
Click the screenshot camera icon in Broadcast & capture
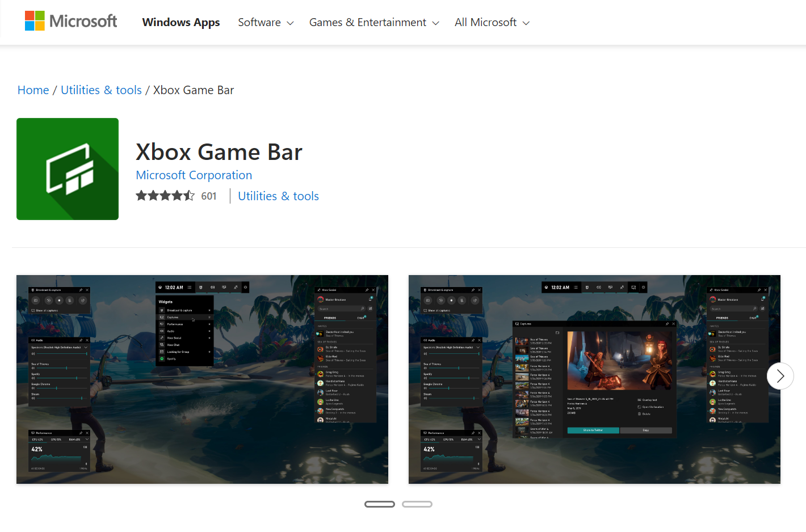[36, 301]
